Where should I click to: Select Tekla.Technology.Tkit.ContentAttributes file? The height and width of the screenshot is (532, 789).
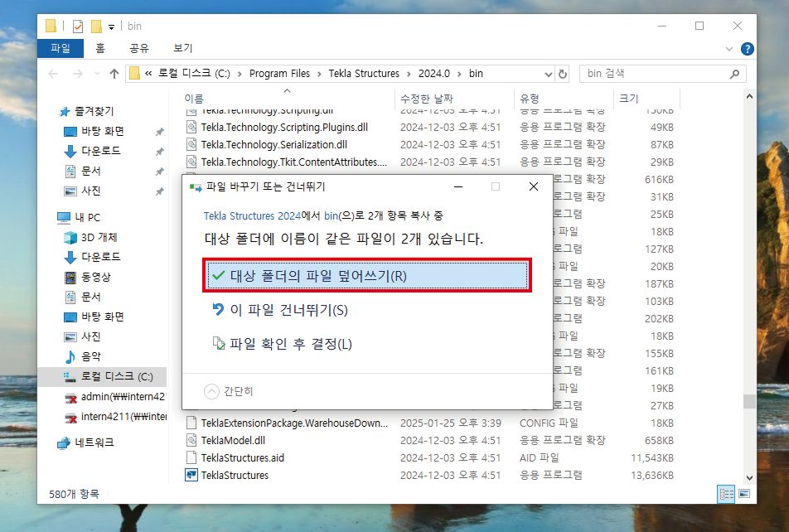click(x=294, y=162)
